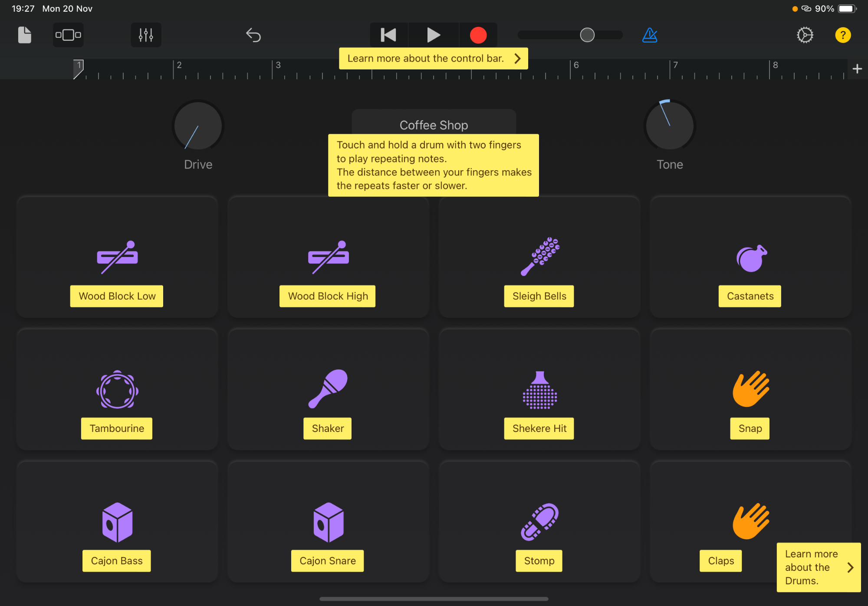Tap the Cajon Snare box icon
The image size is (868, 606).
coord(329,522)
